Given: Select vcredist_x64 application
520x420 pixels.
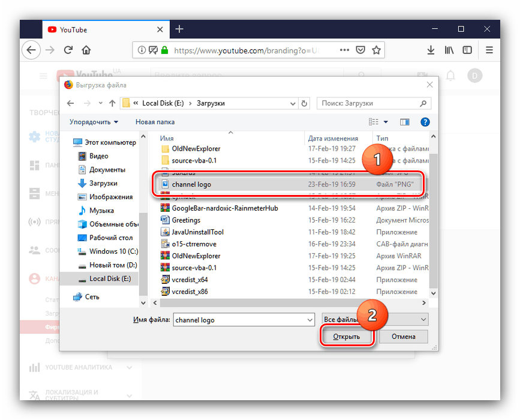Looking at the screenshot, I should point(293,280).
